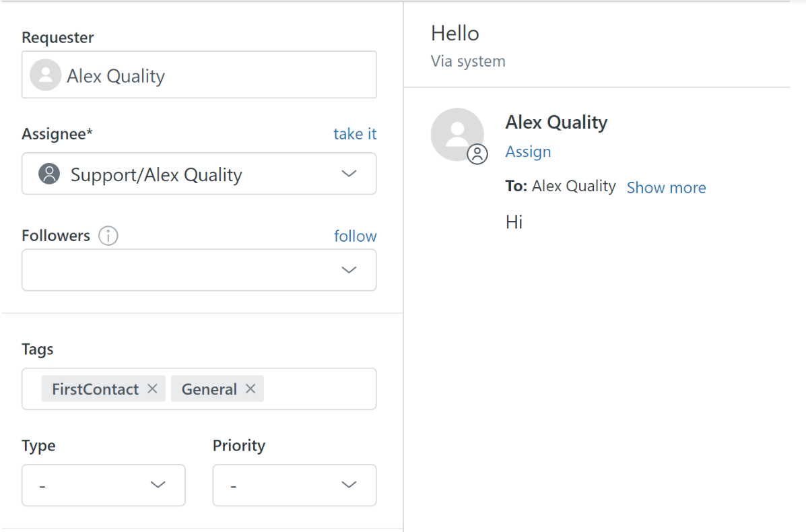
Task: Click the FirstContact tag label
Action: point(95,389)
